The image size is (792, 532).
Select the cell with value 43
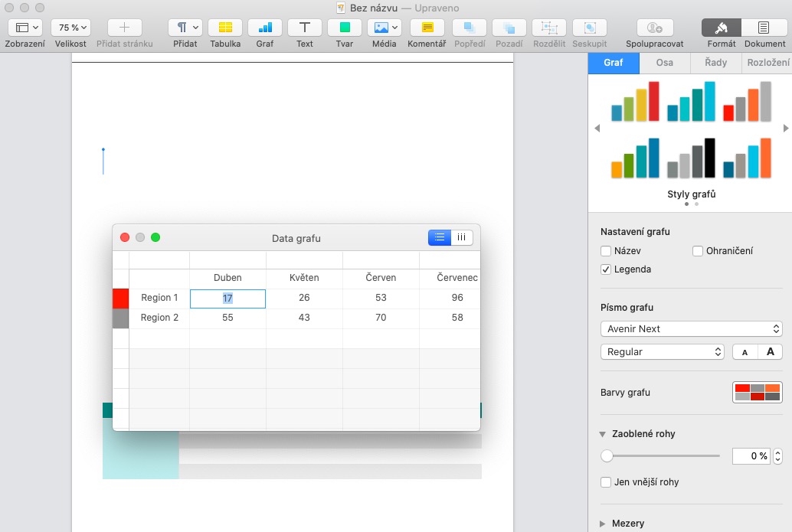(x=304, y=318)
